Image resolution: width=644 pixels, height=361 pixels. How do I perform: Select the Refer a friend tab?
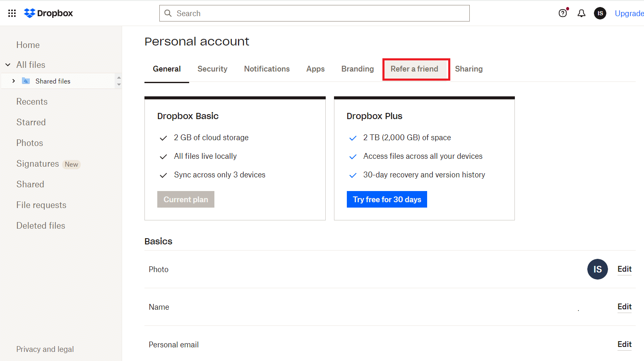[414, 69]
